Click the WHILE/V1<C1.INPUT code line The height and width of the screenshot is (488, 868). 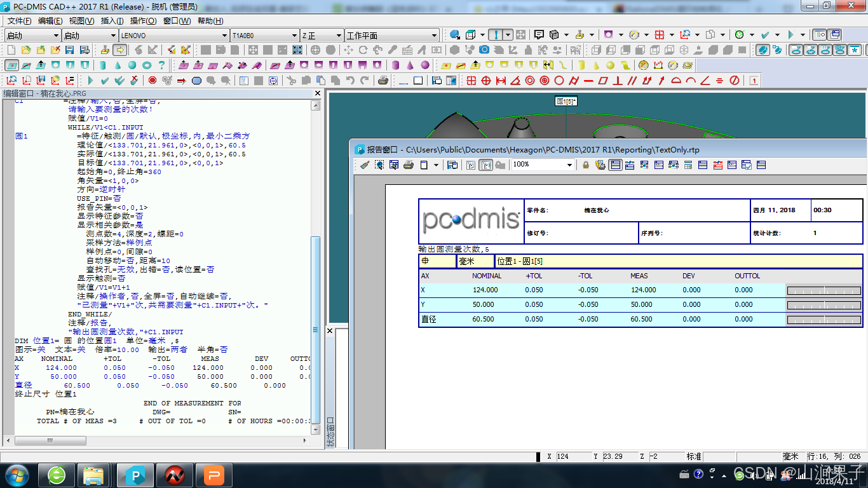click(x=106, y=127)
